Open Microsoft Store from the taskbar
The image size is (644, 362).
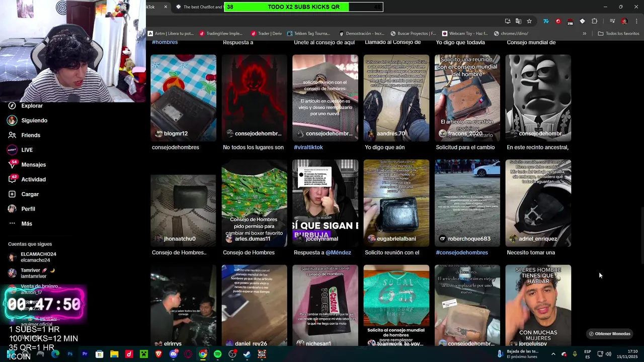coord(100,354)
